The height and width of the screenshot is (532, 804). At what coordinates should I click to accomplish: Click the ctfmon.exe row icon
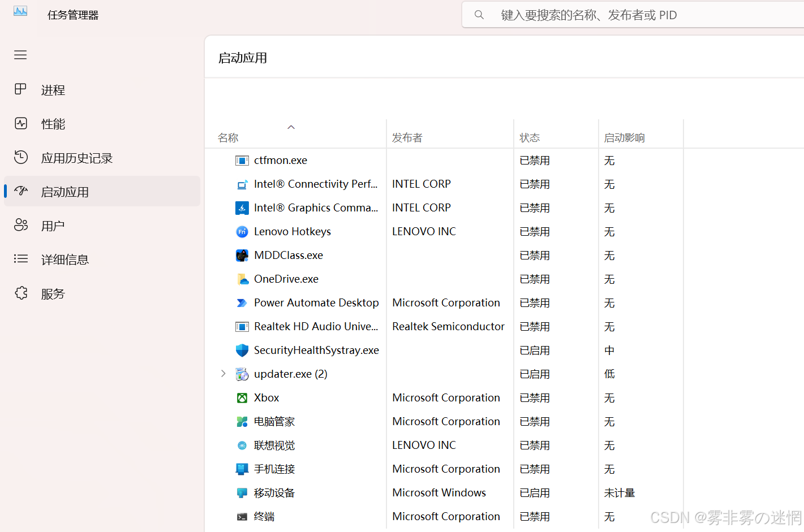tap(242, 161)
